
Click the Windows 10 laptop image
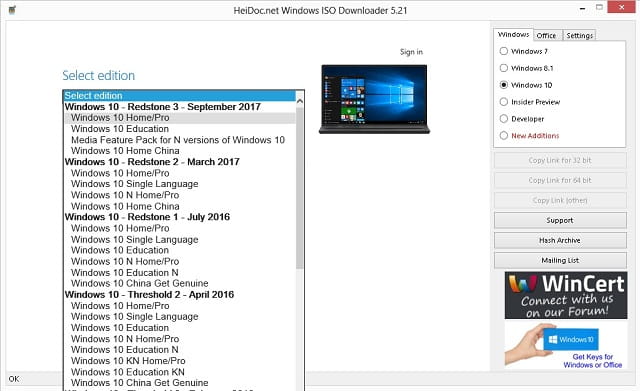point(374,99)
